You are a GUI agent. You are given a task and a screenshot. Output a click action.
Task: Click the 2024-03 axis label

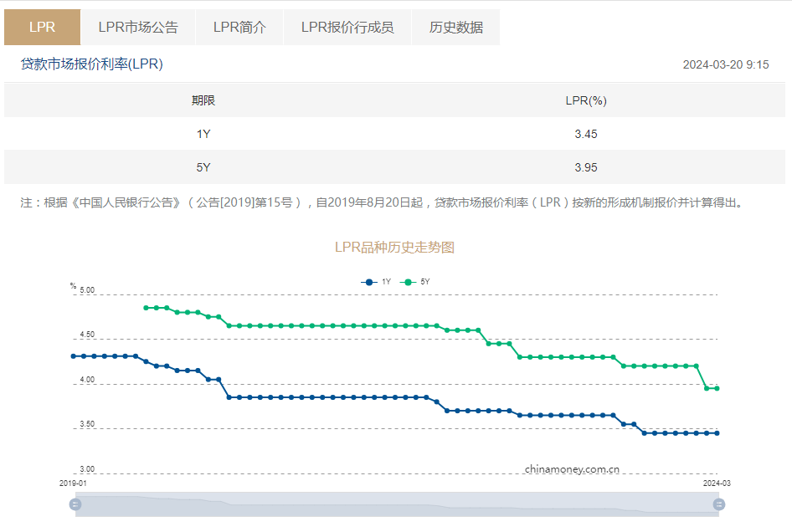tap(717, 483)
